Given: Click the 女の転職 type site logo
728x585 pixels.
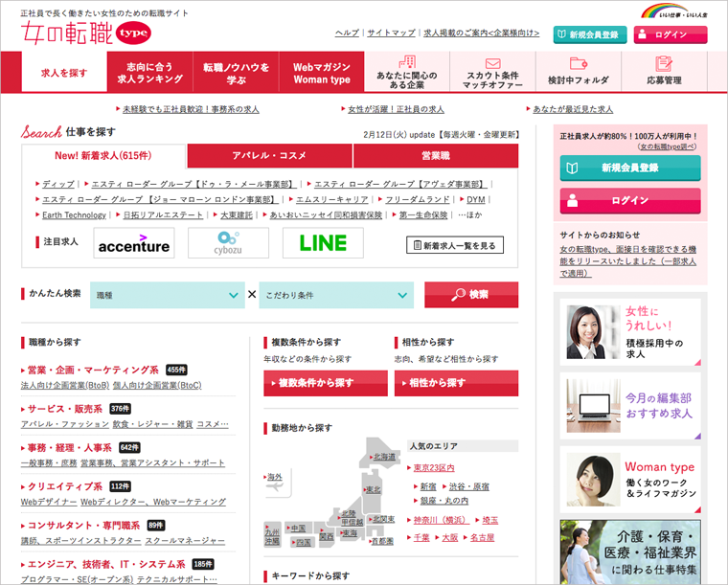Looking at the screenshot, I should [x=86, y=33].
